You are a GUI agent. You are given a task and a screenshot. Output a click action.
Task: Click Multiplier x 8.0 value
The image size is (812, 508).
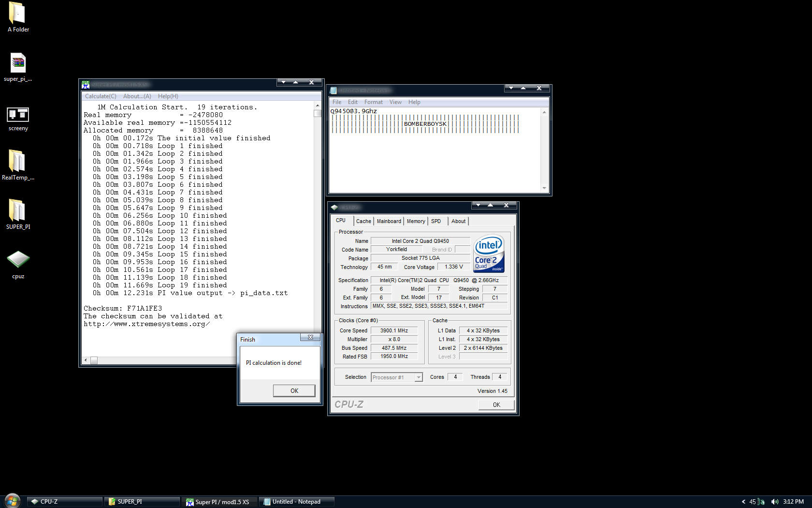coord(394,340)
